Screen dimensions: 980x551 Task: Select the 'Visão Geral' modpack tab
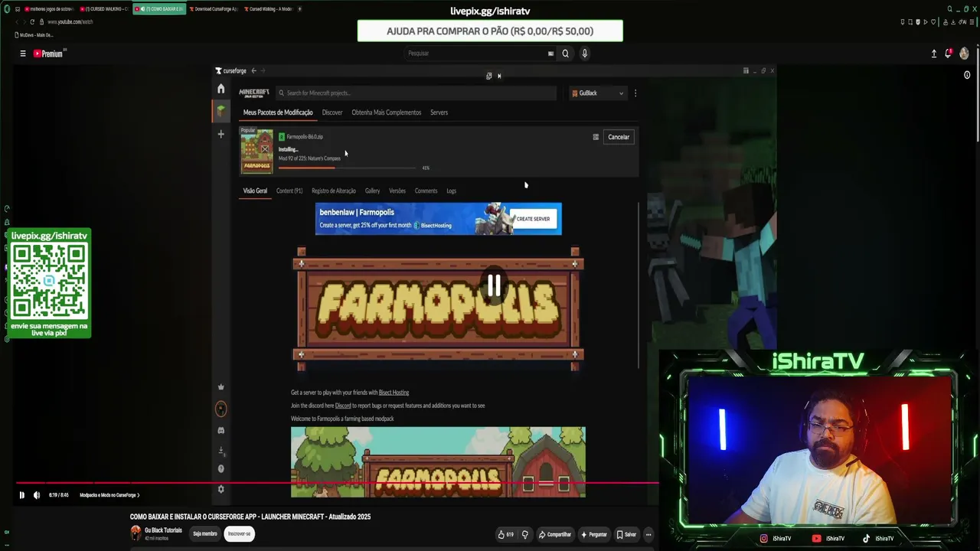255,191
